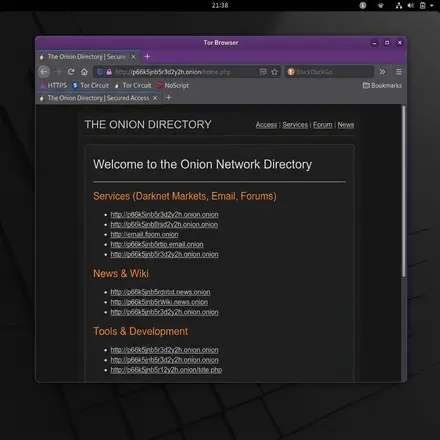Viewport: 440px width, 440px height.
Task: Click the page's vertical scrollbar thumb
Action: pyautogui.click(x=404, y=191)
